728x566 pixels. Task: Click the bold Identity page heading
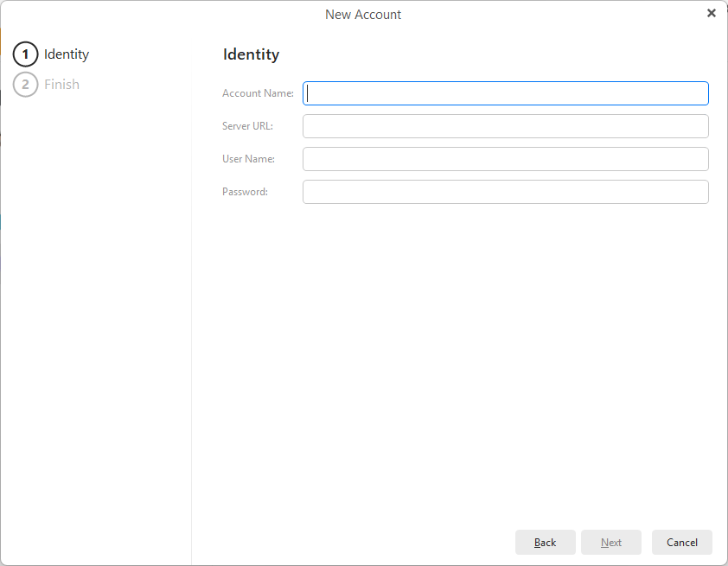coord(251,54)
